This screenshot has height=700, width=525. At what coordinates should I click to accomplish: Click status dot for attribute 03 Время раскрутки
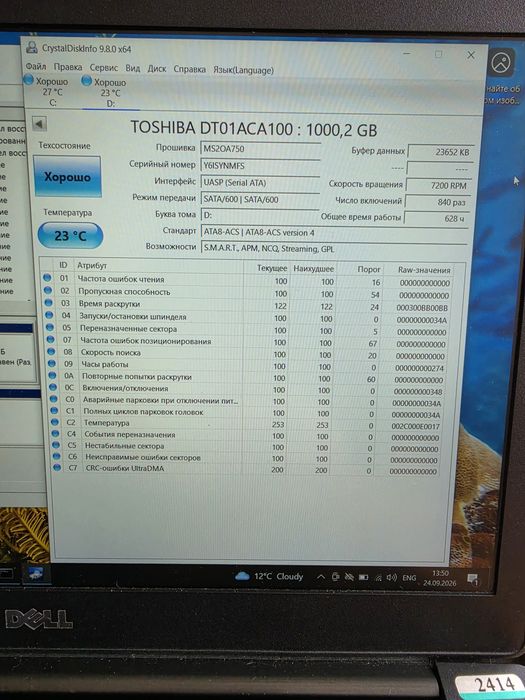click(48, 303)
